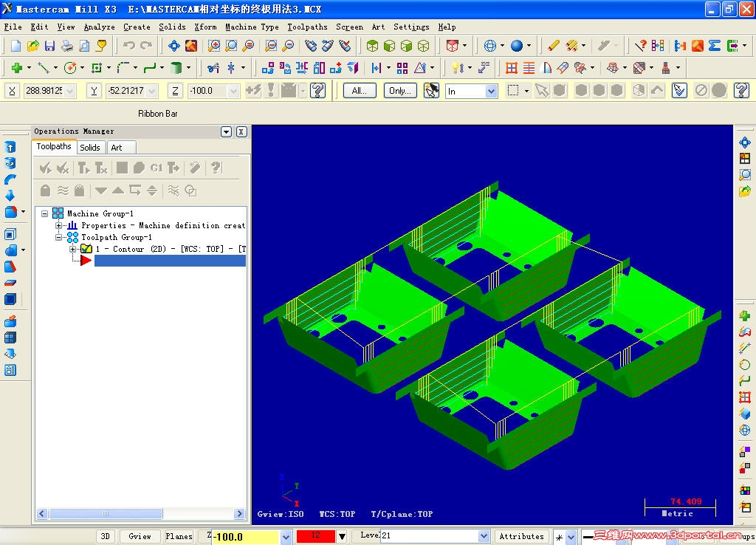Click the red color 12 swatch

(x=316, y=536)
